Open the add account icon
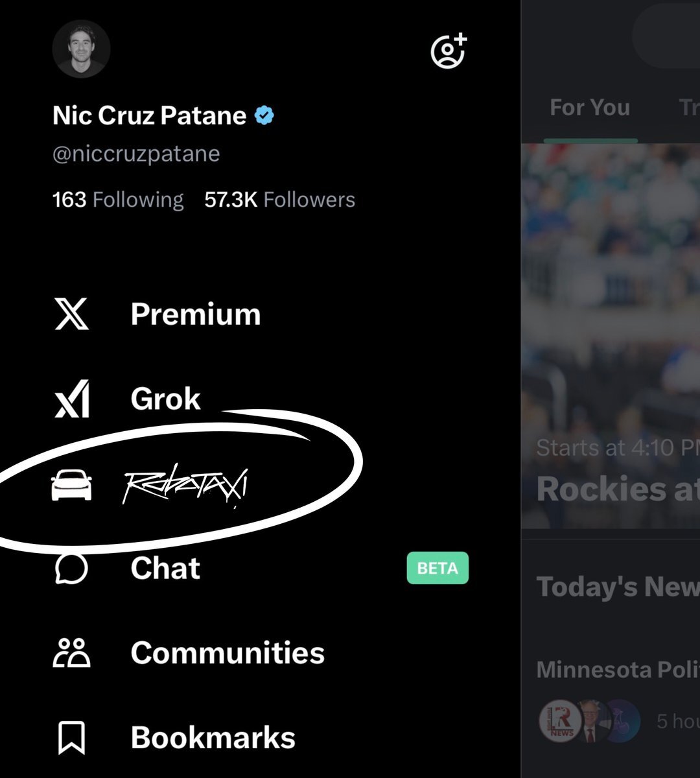Viewport: 700px width, 778px height. coord(449,51)
